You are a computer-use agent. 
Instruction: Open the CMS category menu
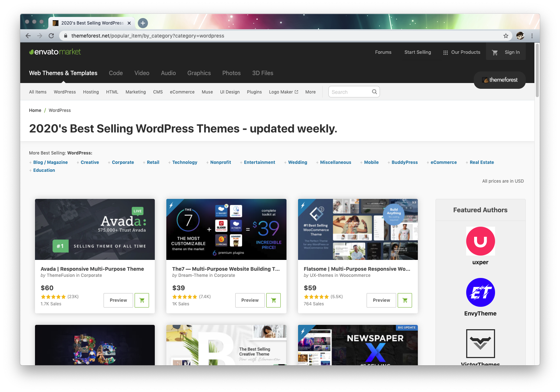coord(158,92)
